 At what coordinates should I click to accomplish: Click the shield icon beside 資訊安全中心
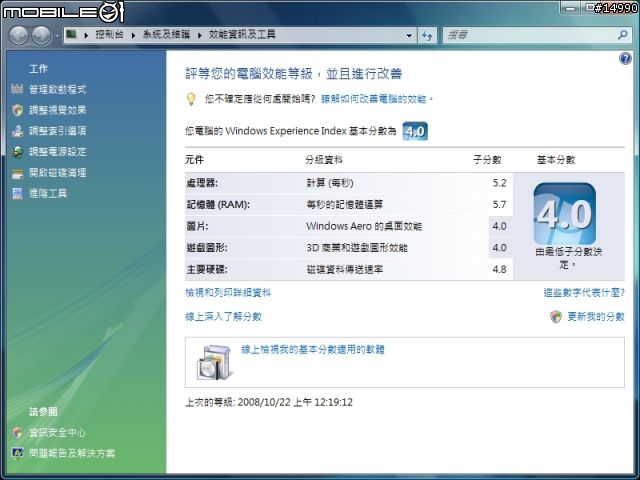point(17,433)
